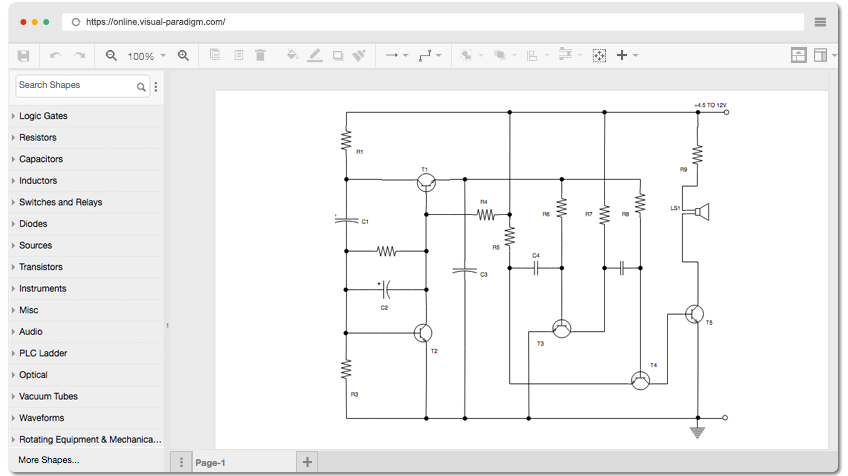This screenshot has width=848, height=476.
Task: Click the Delete trash icon
Action: (260, 55)
